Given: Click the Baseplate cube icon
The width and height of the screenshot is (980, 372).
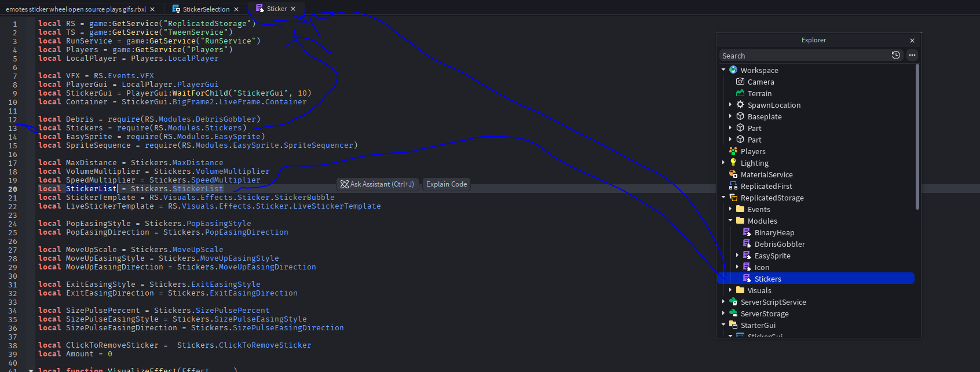Looking at the screenshot, I should click(x=740, y=116).
